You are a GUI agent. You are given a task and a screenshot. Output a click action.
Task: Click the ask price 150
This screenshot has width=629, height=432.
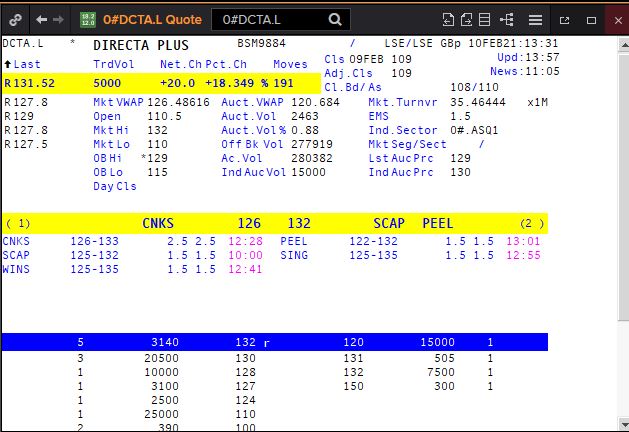coord(353,386)
